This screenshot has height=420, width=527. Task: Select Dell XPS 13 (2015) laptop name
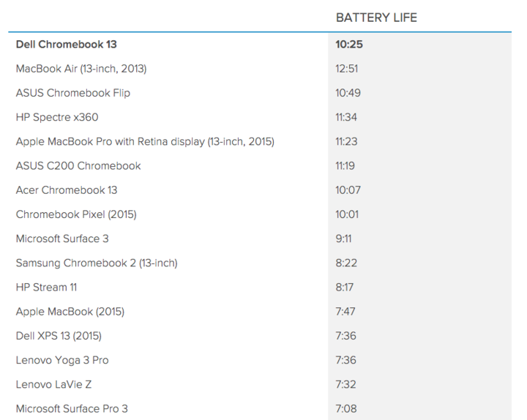tap(59, 336)
